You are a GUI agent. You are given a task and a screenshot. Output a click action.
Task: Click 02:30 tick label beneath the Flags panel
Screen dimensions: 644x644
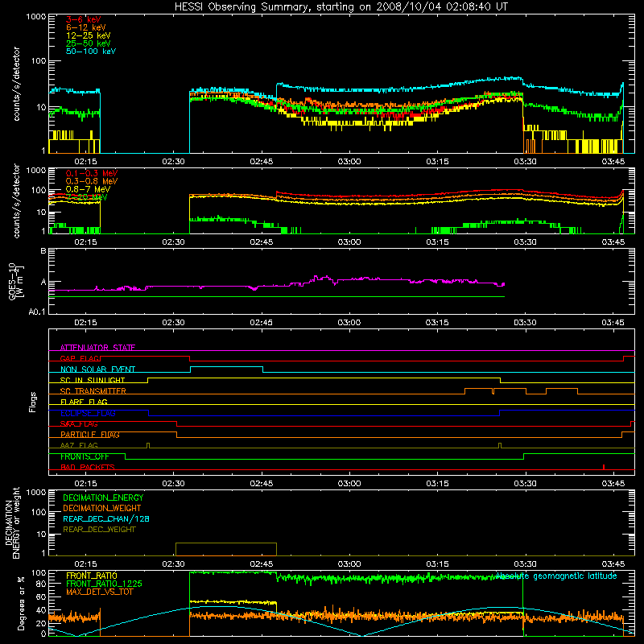(x=173, y=484)
